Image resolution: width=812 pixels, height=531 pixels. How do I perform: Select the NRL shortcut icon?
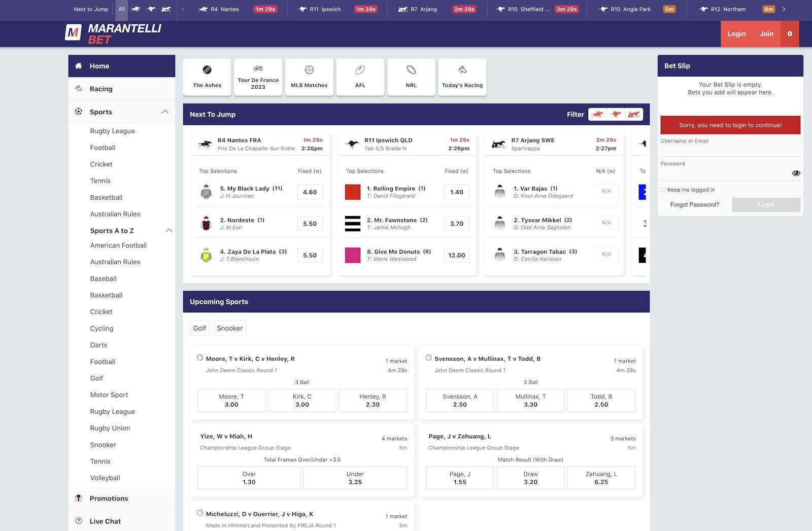[411, 77]
